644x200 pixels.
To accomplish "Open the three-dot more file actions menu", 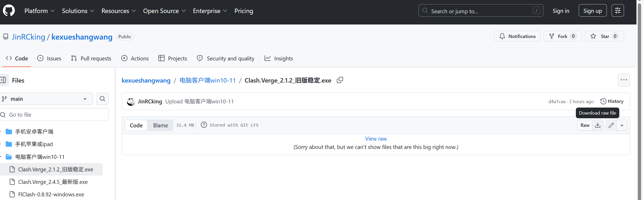I will 624,80.
